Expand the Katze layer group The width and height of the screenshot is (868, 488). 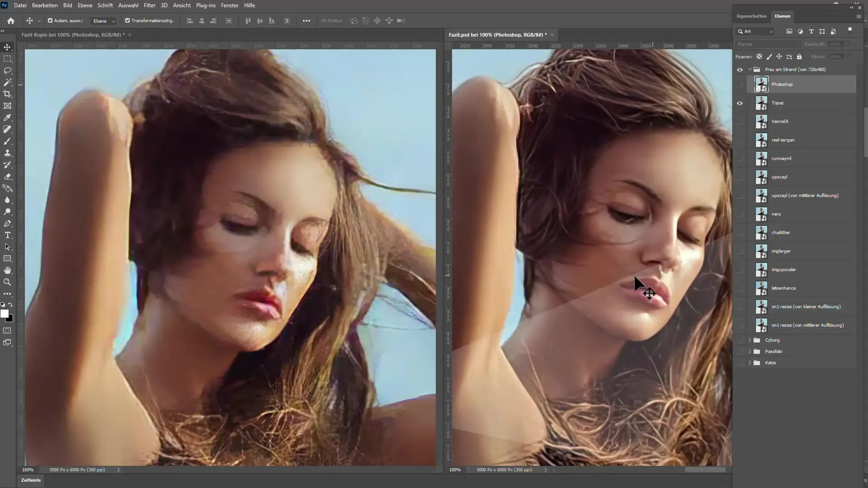click(750, 362)
